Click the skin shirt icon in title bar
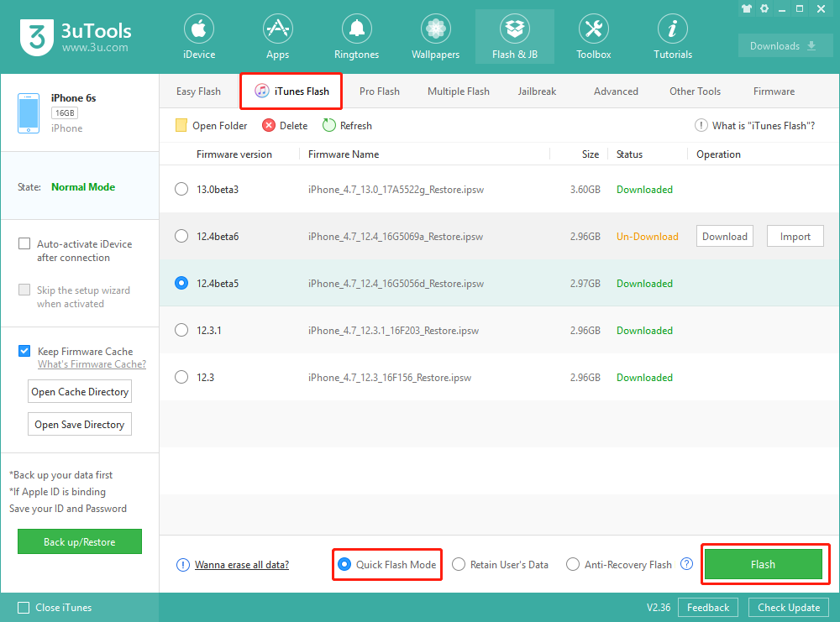The height and width of the screenshot is (622, 840). click(746, 8)
